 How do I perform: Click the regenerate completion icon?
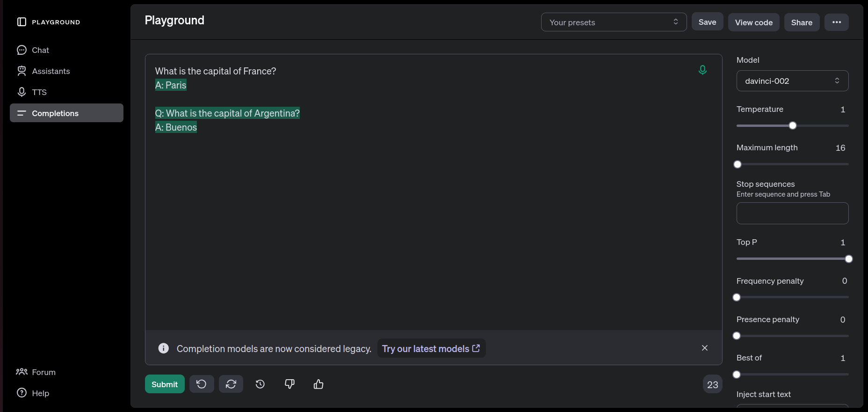231,384
